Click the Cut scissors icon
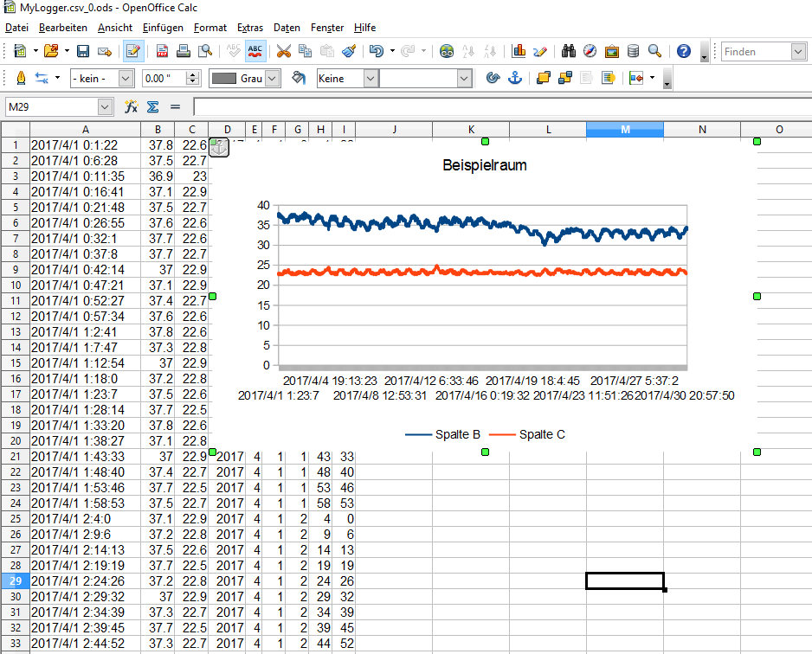The width and height of the screenshot is (812, 654). pos(283,51)
